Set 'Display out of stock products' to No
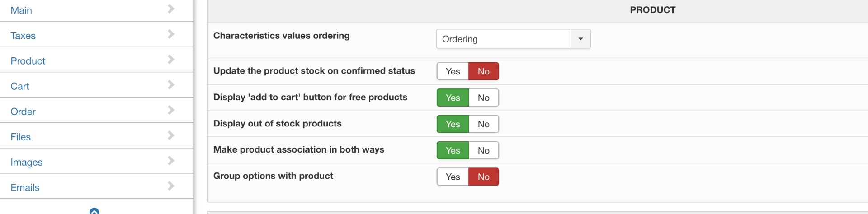The image size is (868, 214). click(x=483, y=124)
